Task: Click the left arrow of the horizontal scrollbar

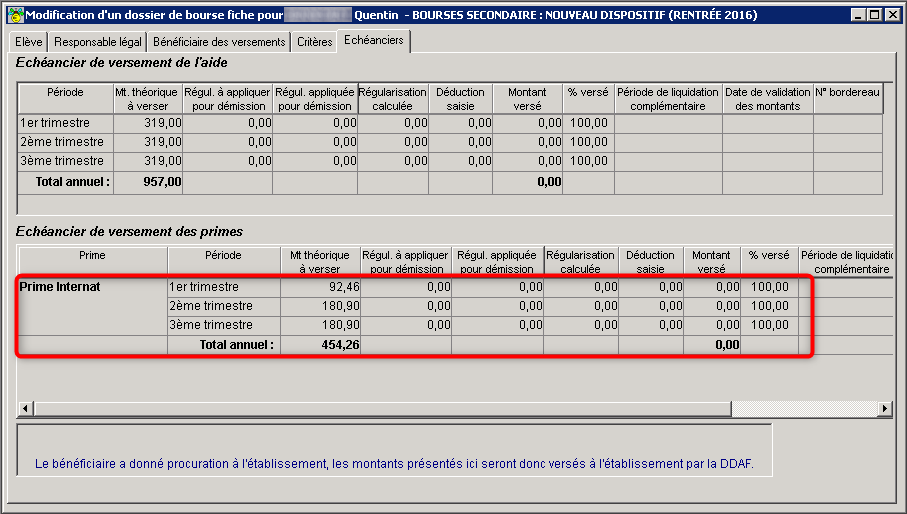Action: click(25, 409)
